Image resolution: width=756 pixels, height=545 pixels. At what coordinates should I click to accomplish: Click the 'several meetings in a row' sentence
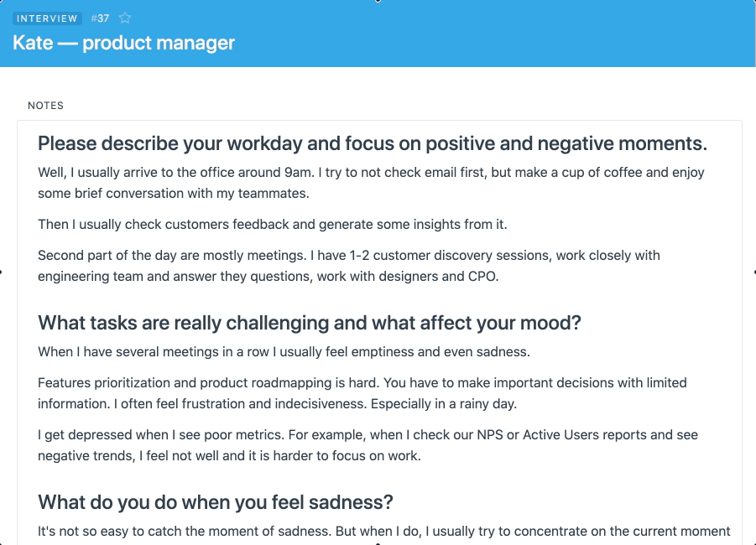(x=284, y=351)
